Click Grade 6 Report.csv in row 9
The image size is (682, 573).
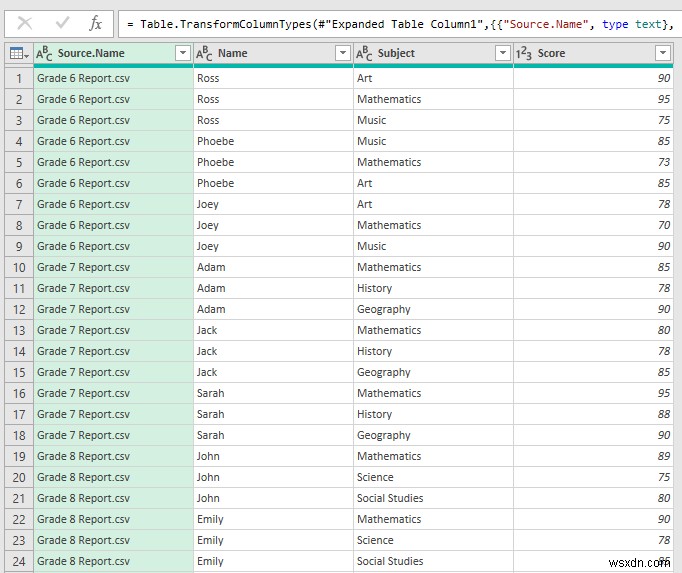click(114, 246)
